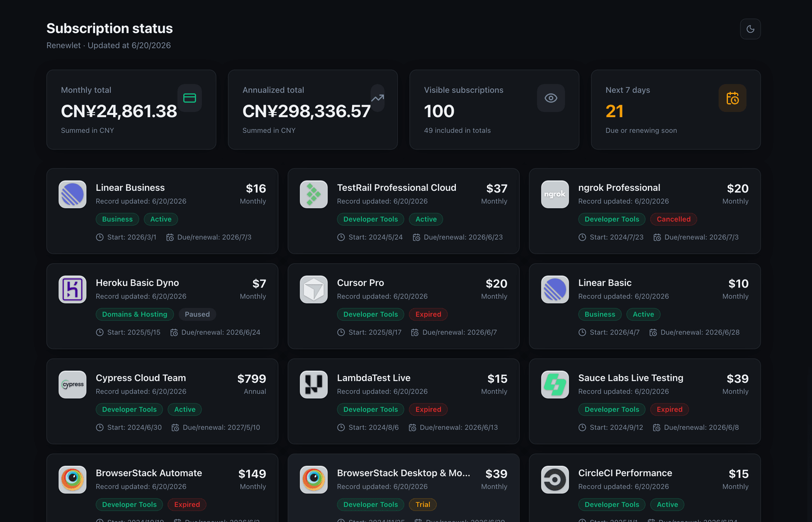Select the Expired tag on Cursor Pro
This screenshot has height=522, width=812.
[x=429, y=314]
